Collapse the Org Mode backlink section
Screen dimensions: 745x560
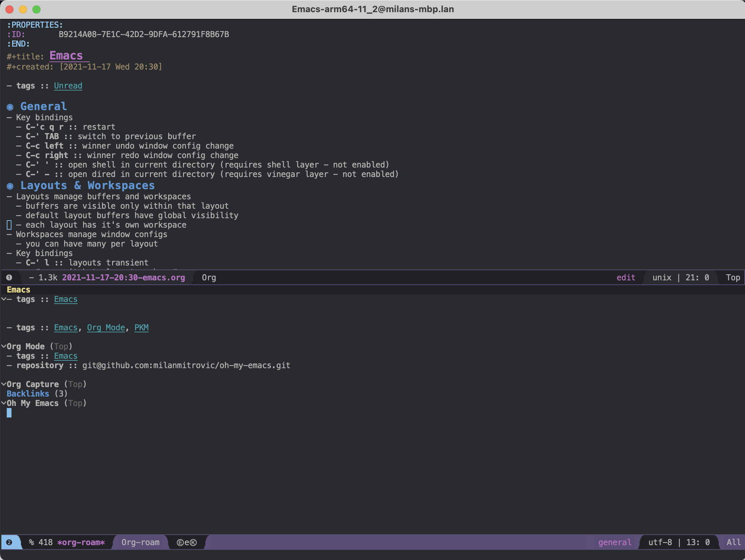click(x=4, y=346)
